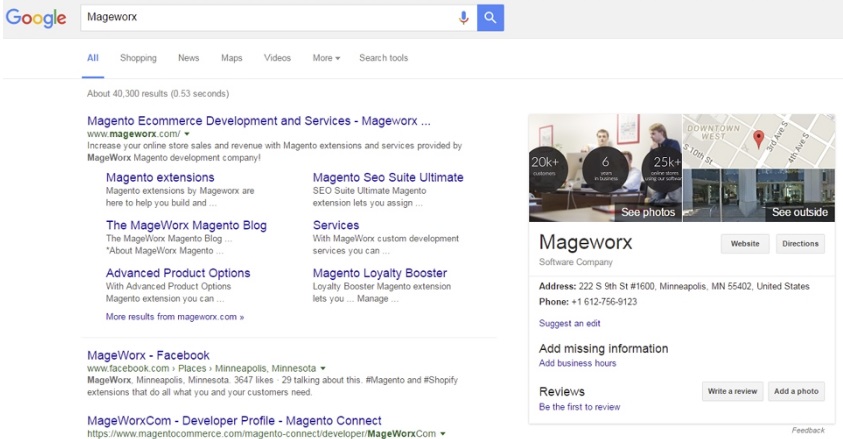
Task: Click the Google logo
Action: pos(36,18)
